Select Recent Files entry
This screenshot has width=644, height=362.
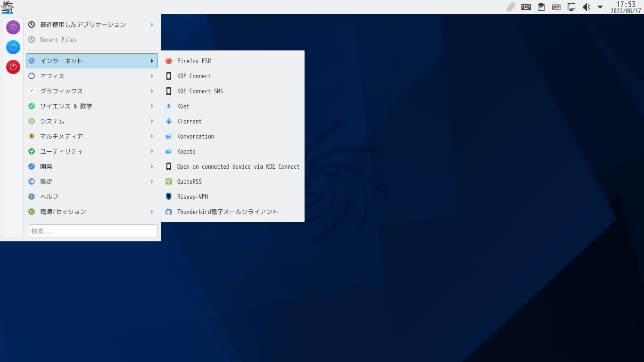(x=92, y=40)
